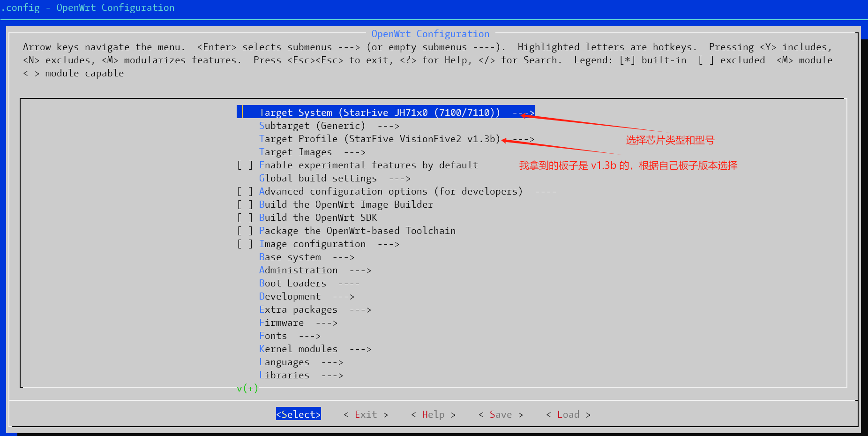The image size is (868, 436).
Task: Toggle Build the OpenWrt Image Builder checkbox
Action: pyautogui.click(x=245, y=204)
